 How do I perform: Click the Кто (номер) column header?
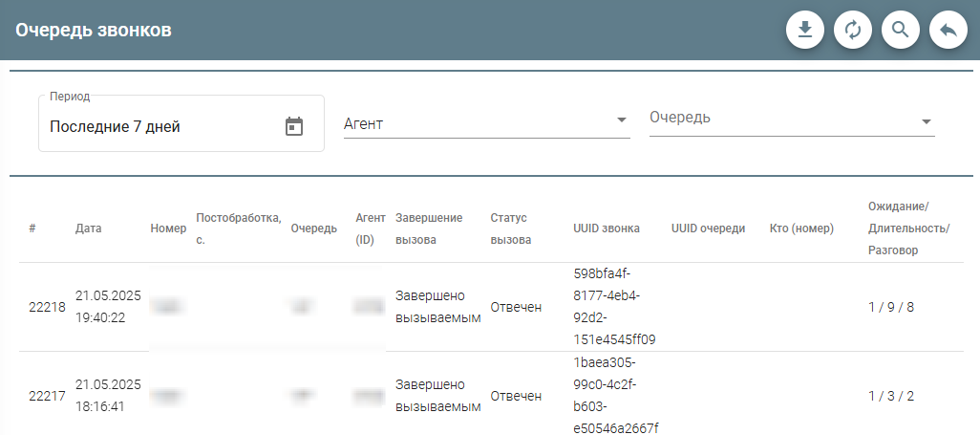click(x=802, y=228)
